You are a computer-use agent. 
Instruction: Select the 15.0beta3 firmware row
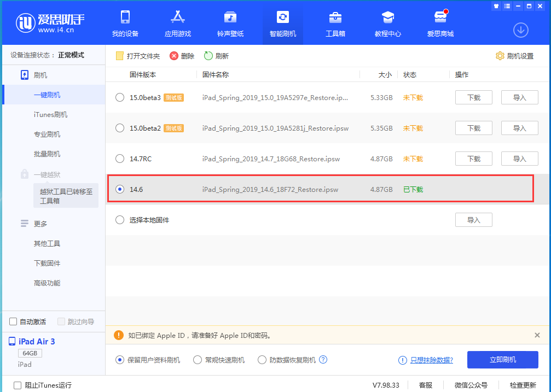point(119,97)
